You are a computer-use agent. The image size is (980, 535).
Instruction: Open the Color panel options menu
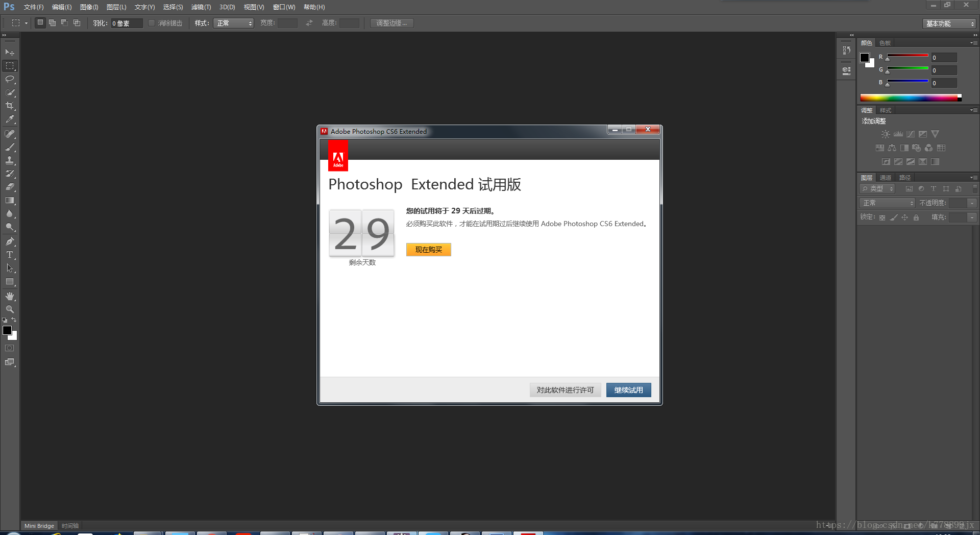pos(974,43)
